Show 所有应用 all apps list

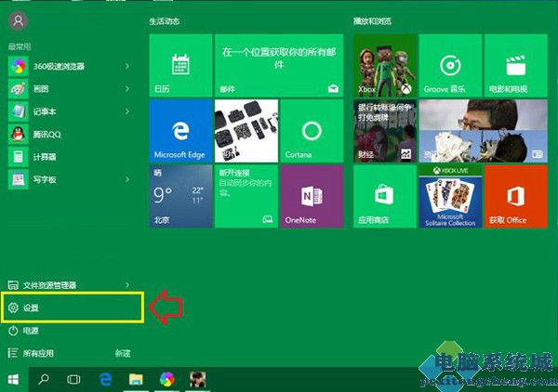click(31, 353)
